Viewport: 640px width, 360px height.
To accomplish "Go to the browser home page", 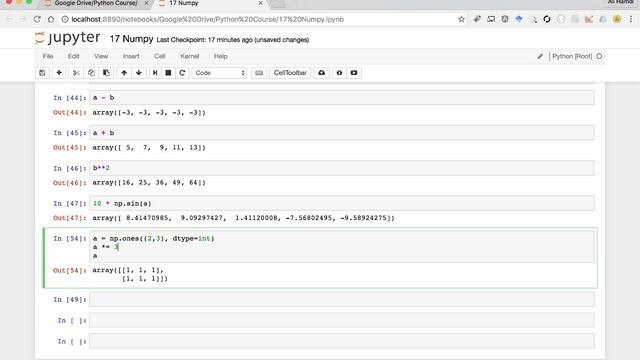I will click(51, 19).
